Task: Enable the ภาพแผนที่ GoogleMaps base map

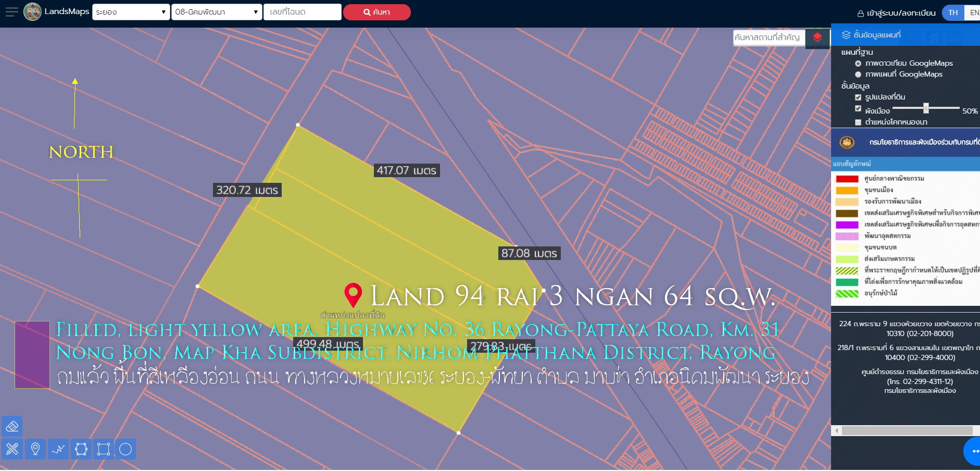Action: point(858,75)
